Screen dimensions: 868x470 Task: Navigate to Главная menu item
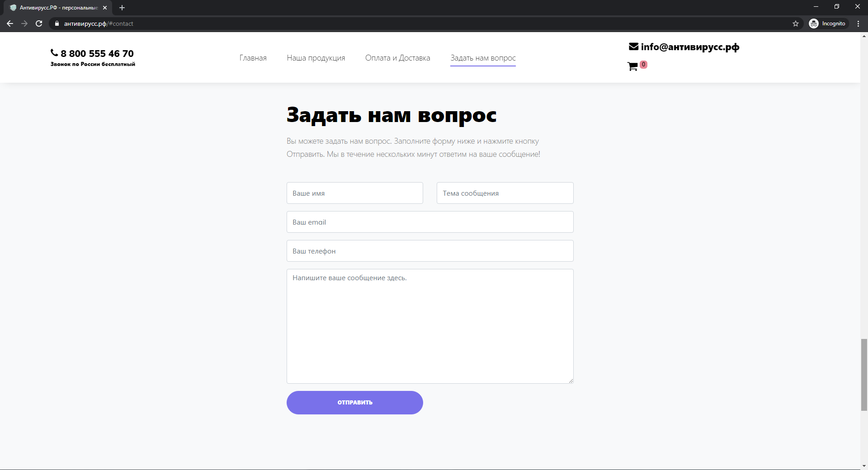coord(253,58)
